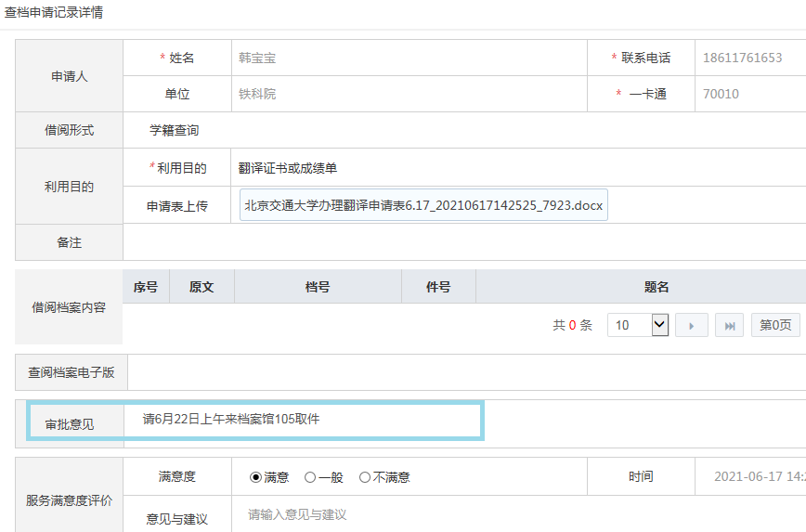Image resolution: width=806 pixels, height=532 pixels.
Task: Click the 序号 column header
Action: tap(146, 287)
